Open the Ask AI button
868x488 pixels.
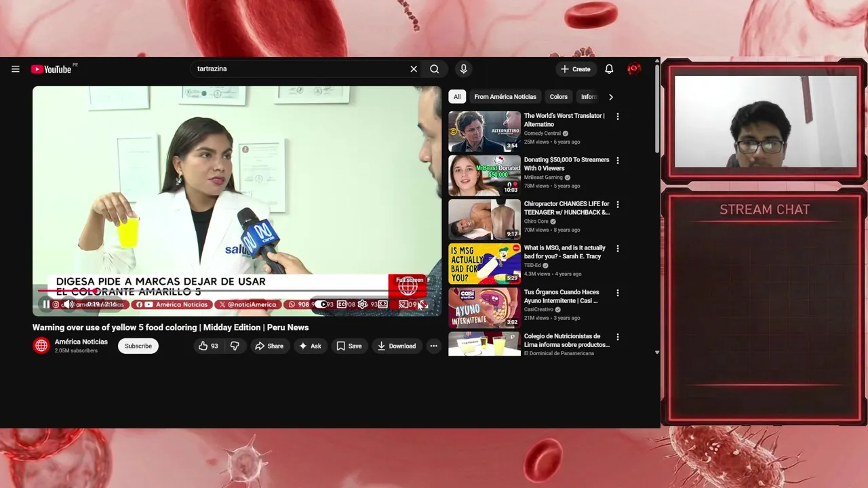[x=310, y=346]
